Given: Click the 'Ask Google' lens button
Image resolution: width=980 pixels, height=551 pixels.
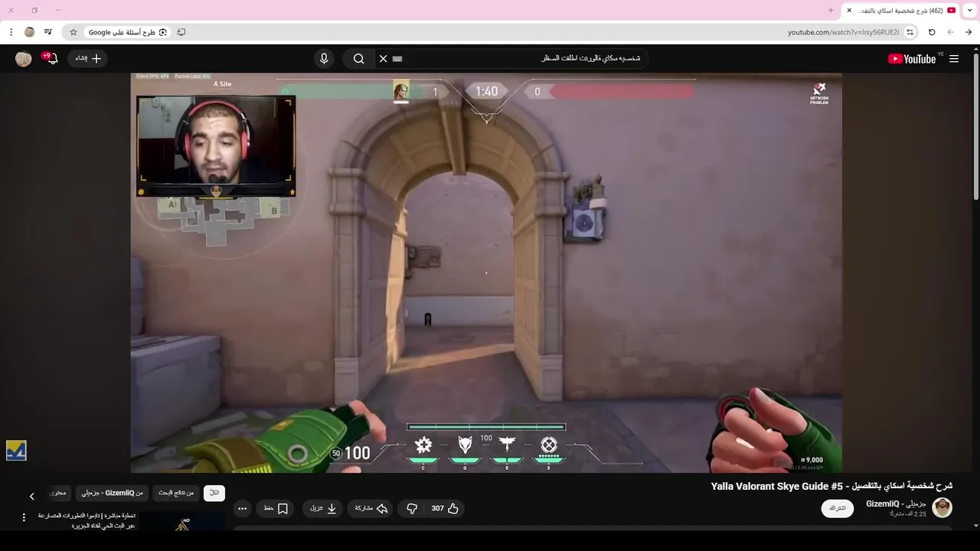Looking at the screenshot, I should coord(127,32).
